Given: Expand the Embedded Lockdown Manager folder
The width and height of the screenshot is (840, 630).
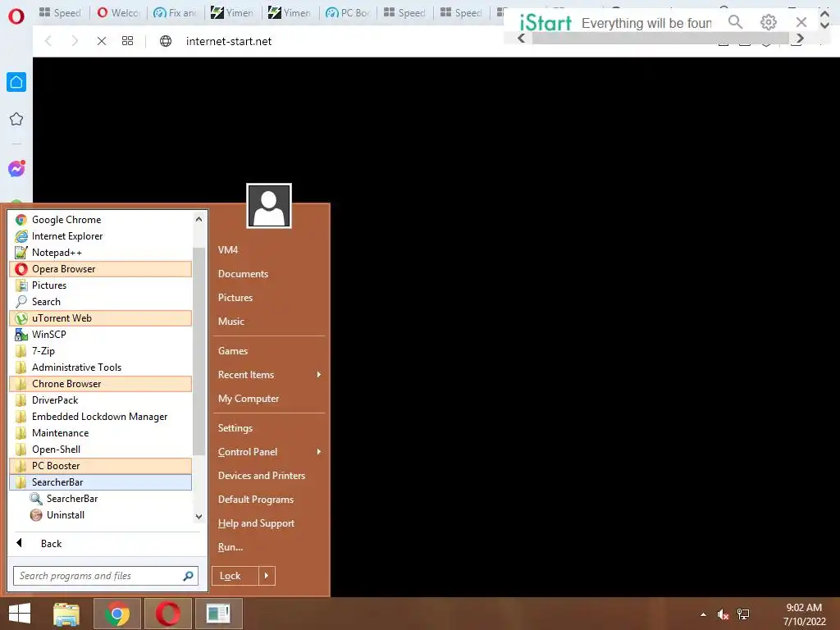Looking at the screenshot, I should [x=101, y=417].
